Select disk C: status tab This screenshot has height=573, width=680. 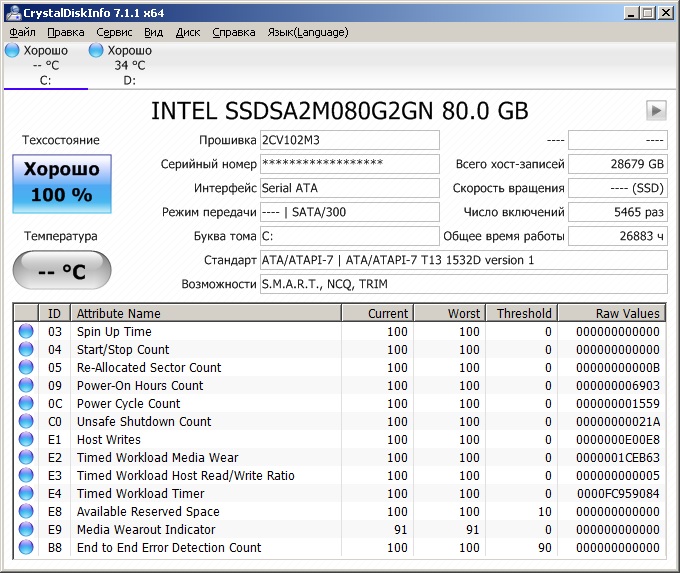[46, 65]
